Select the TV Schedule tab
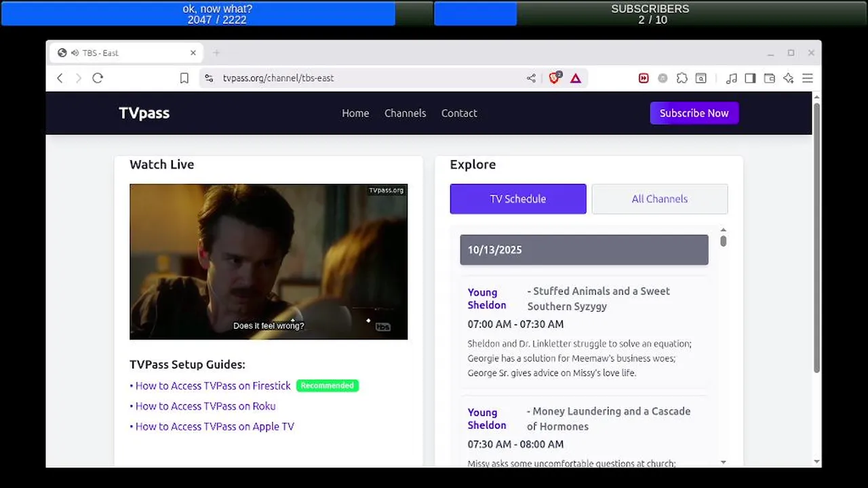This screenshot has height=488, width=868. (518, 199)
